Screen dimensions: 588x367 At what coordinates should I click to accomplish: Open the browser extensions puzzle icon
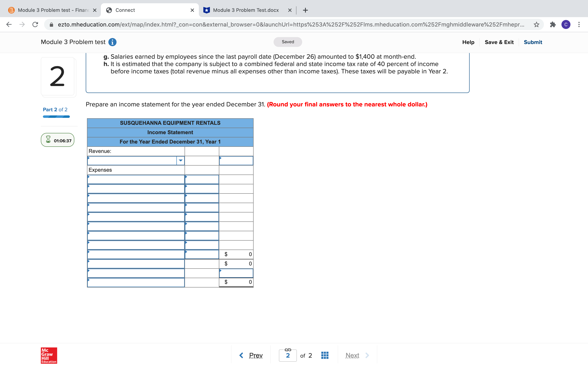552,24
